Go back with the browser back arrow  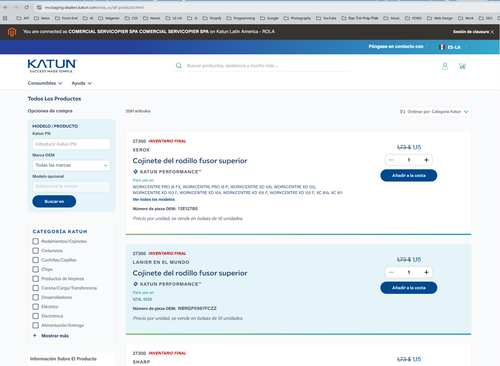coord(6,7)
